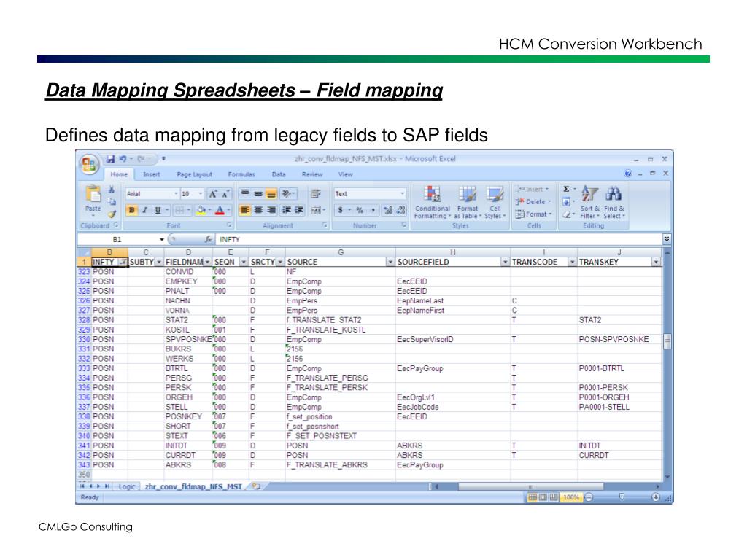The height and width of the screenshot is (560, 747).
Task: Click Decrease Decimal icon
Action: pyautogui.click(x=401, y=210)
